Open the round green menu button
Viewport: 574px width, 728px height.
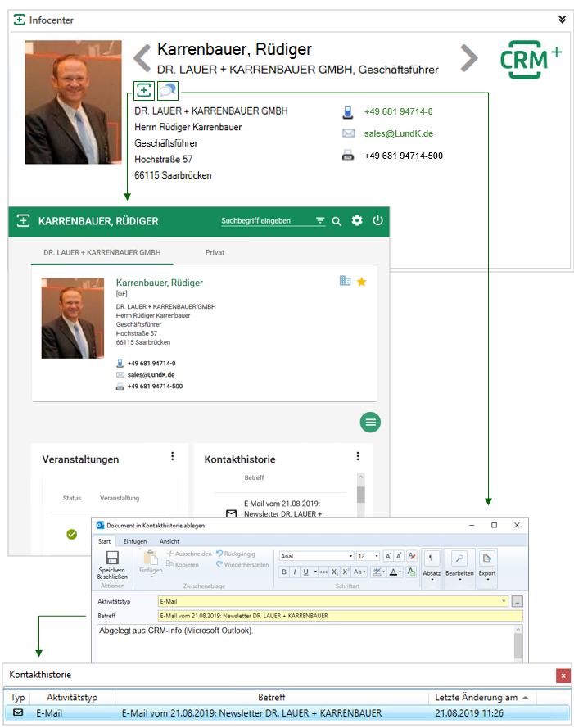tap(370, 422)
